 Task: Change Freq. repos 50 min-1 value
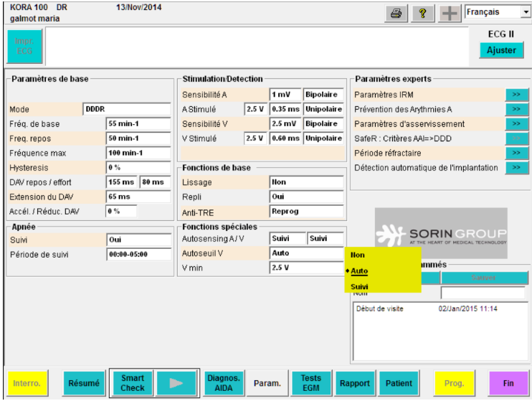coord(138,138)
